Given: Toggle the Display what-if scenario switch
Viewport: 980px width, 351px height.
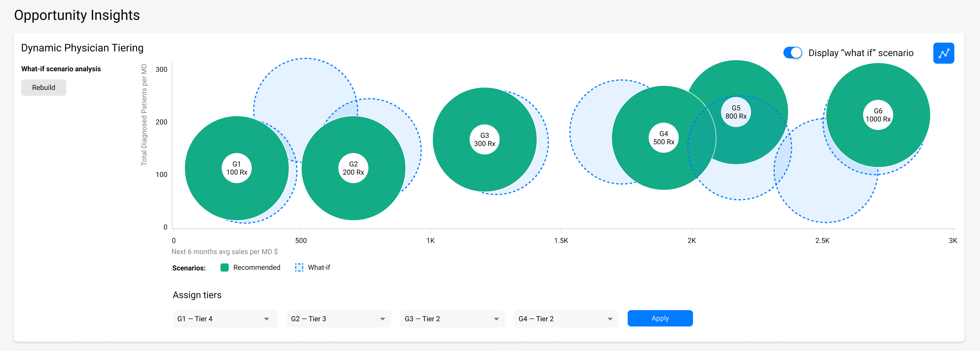Looking at the screenshot, I should (x=792, y=53).
